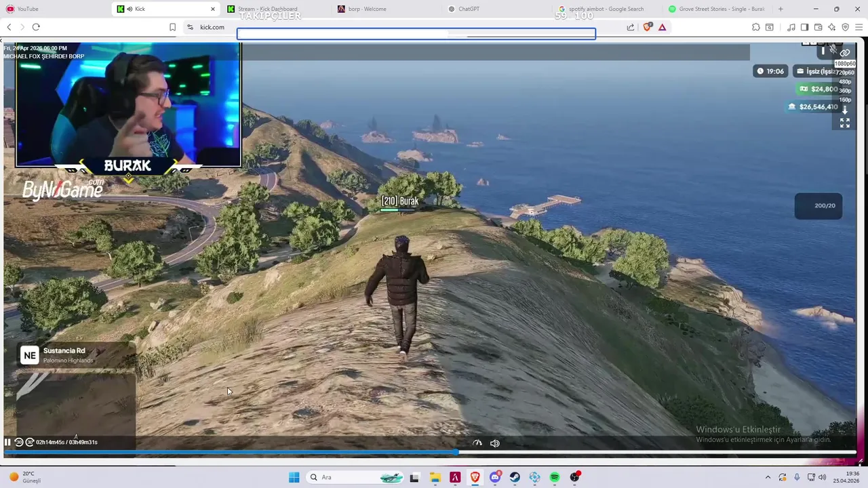
Task: Select 480p video quality
Action: 845,81
